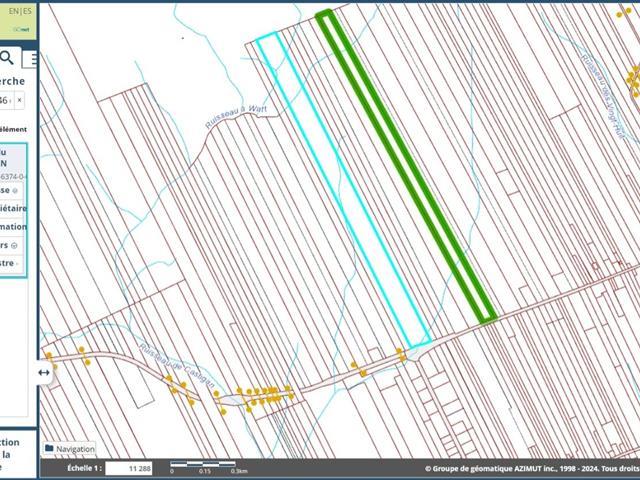This screenshot has width=640, height=480.
Task: Open the search magnifier tab
Action: 7,58
